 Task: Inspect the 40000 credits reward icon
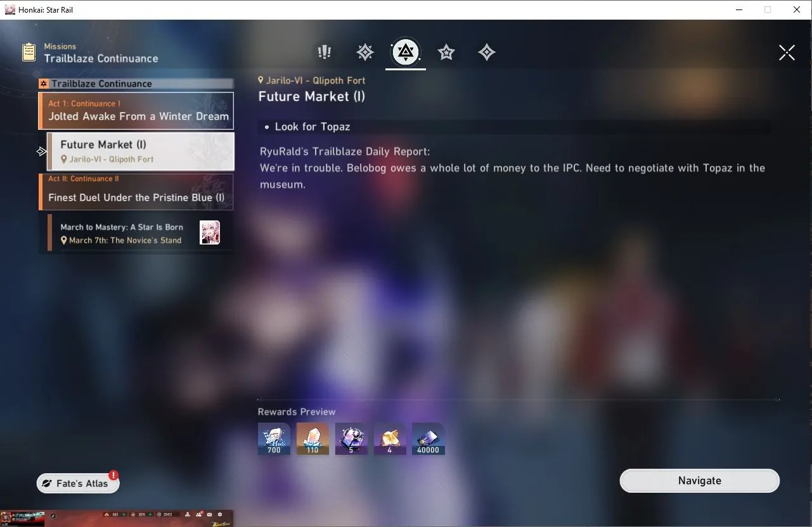429,439
